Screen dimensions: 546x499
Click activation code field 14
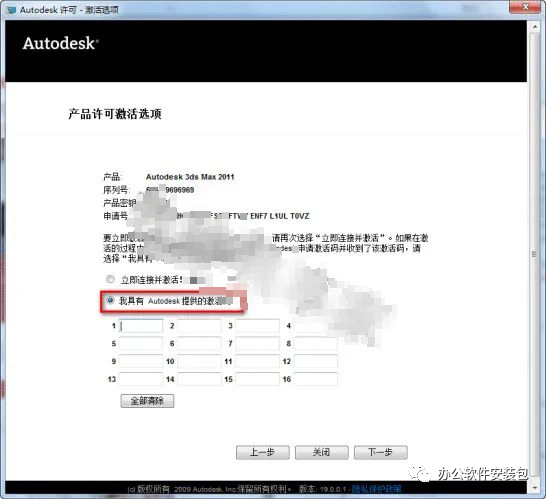coord(200,379)
